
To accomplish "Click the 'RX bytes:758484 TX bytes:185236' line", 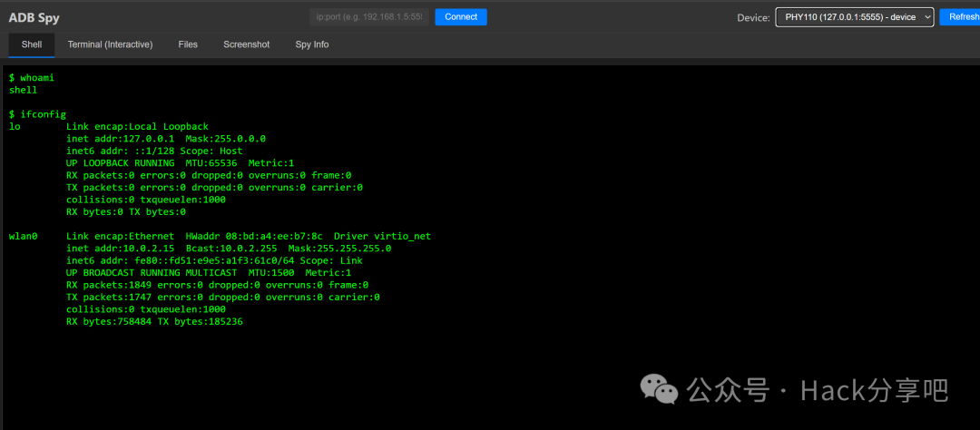I will tap(154, 321).
